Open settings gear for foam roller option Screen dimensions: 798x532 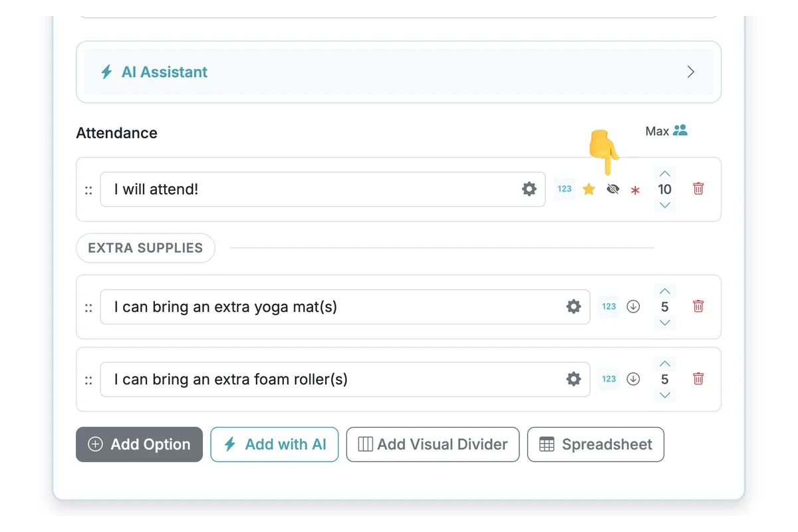tap(573, 379)
